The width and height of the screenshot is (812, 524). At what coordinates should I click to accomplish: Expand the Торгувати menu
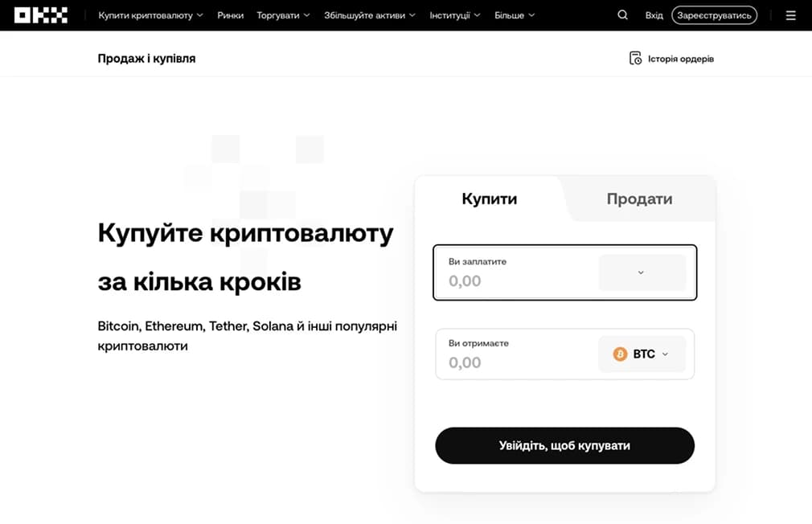(283, 15)
